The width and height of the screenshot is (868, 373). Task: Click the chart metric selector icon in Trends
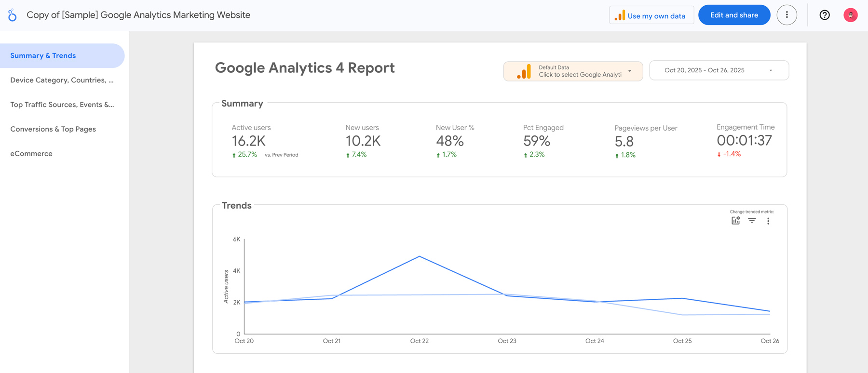click(x=735, y=221)
